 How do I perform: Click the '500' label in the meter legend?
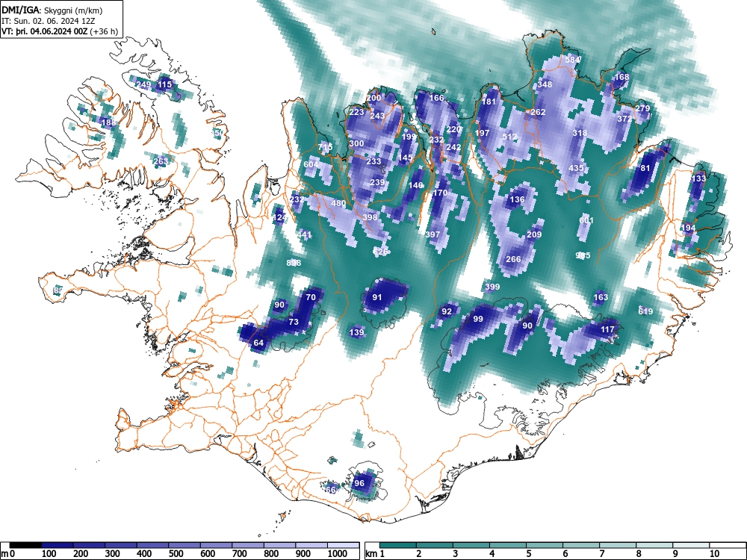click(x=176, y=554)
